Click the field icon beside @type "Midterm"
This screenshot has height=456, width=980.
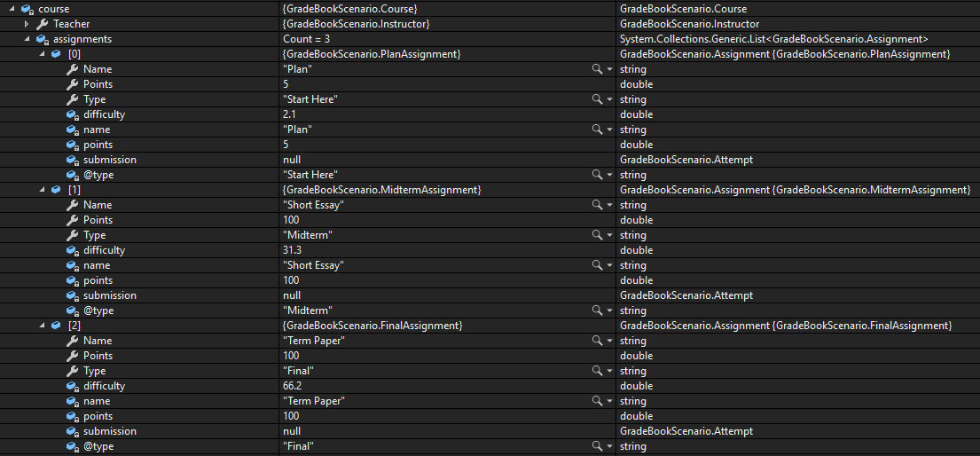(x=73, y=311)
